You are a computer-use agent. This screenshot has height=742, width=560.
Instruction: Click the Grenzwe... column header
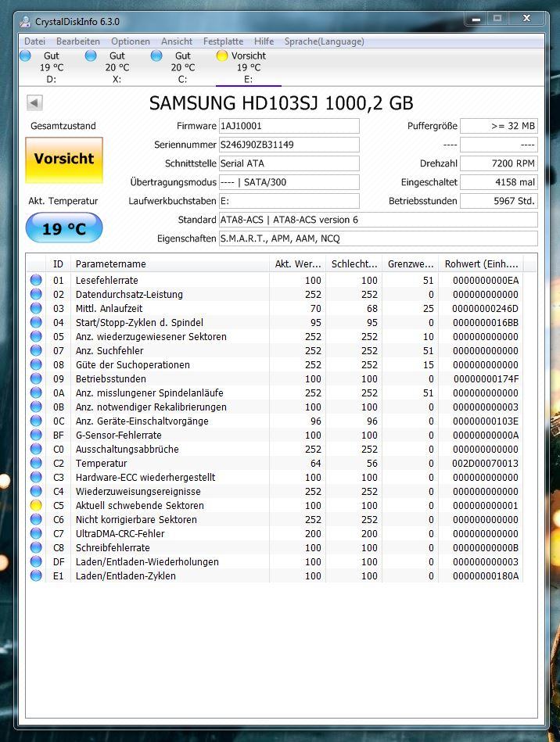(410, 263)
